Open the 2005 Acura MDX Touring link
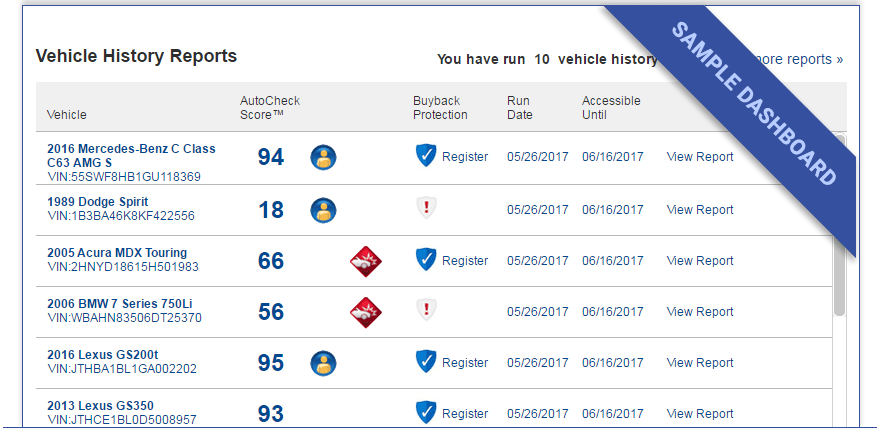Screen dimensions: 877x431 click(117, 253)
